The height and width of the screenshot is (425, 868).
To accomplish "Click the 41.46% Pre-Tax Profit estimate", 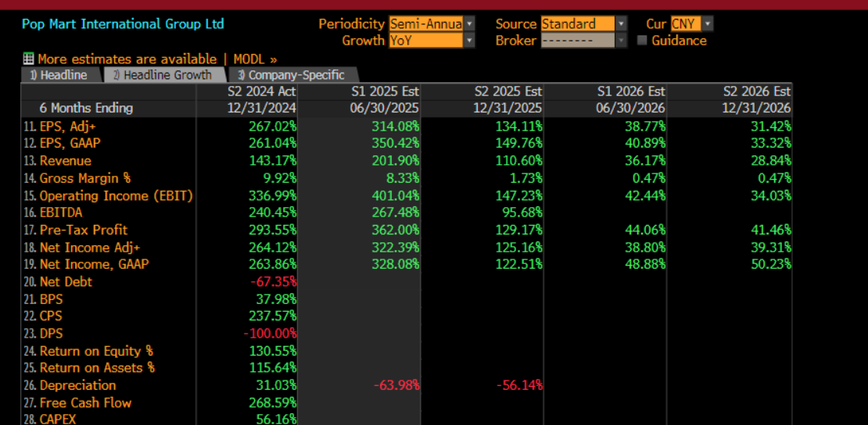I will pyautogui.click(x=769, y=230).
